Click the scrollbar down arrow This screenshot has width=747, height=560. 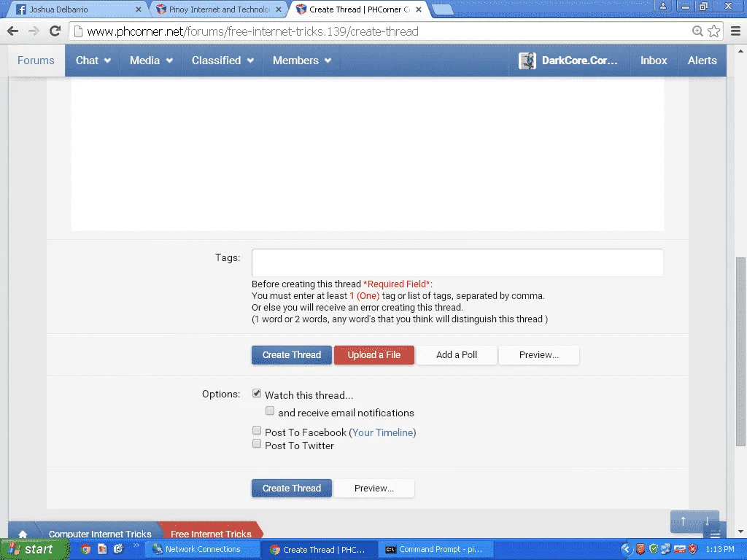(x=740, y=532)
